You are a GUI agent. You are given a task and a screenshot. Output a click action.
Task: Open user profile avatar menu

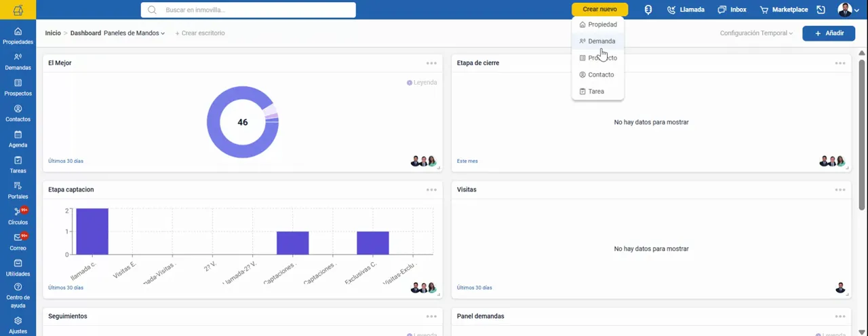click(848, 10)
